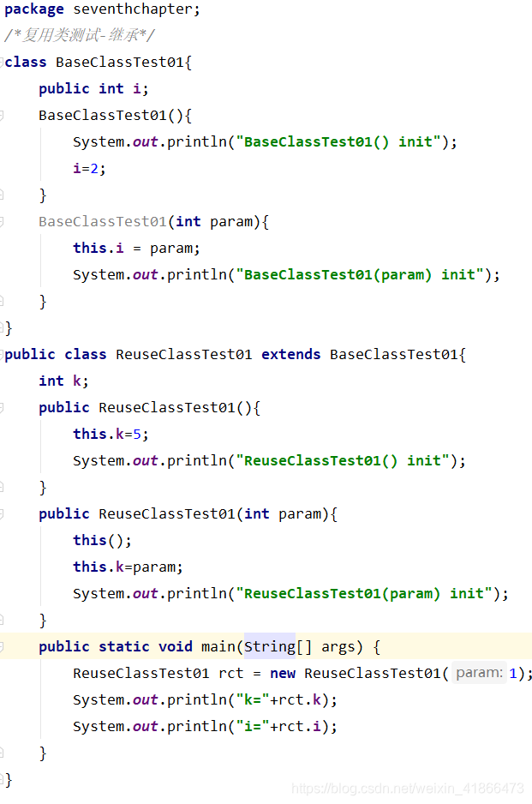Click the string "BaseClassTest01() init"

pos(342,141)
